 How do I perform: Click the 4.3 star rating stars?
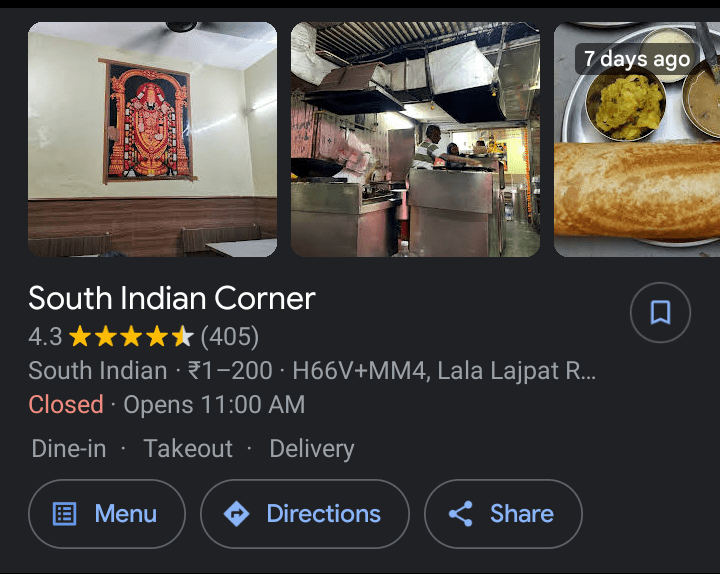(x=131, y=336)
